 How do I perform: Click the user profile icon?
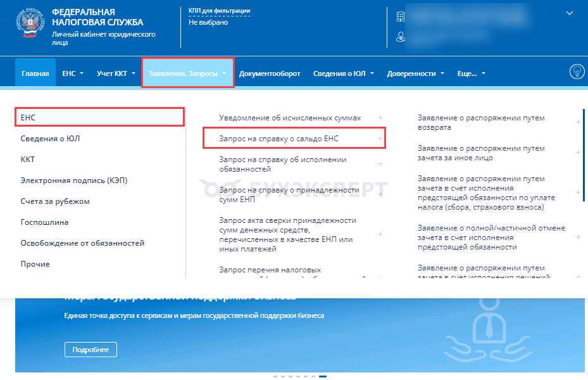(401, 37)
